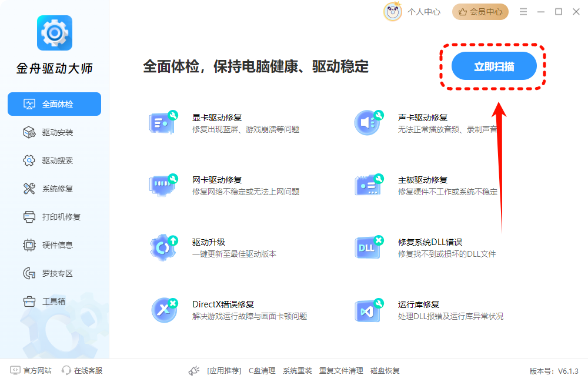Click the 版本号: V6.1.3 version text
Image resolution: width=588 pixels, height=382 pixels.
click(554, 371)
